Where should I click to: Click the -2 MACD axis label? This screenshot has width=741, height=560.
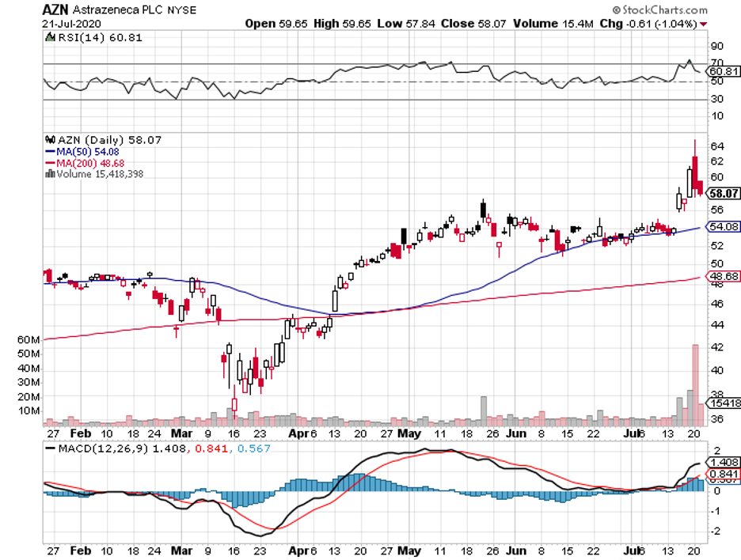coord(716,532)
